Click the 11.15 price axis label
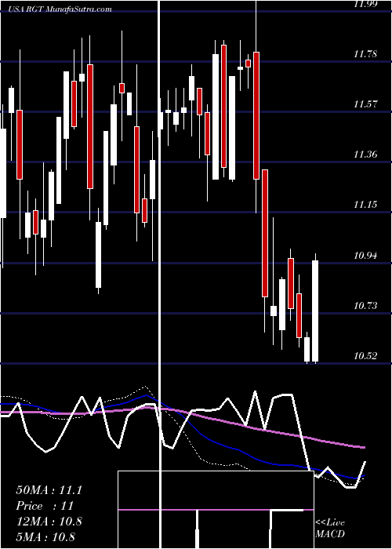Image resolution: width=392 pixels, height=549 pixels. click(365, 205)
